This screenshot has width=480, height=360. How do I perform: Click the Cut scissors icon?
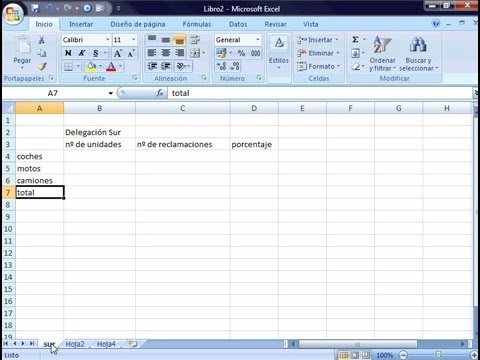click(42, 40)
